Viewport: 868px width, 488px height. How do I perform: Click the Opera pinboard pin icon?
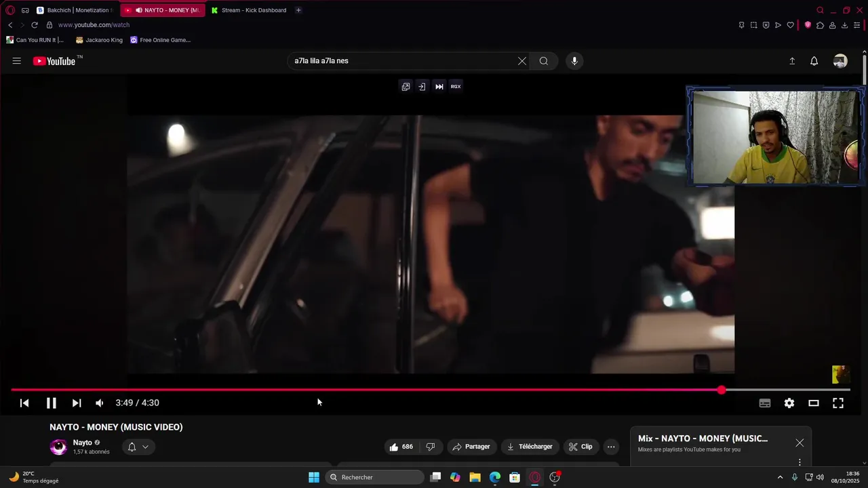point(741,25)
